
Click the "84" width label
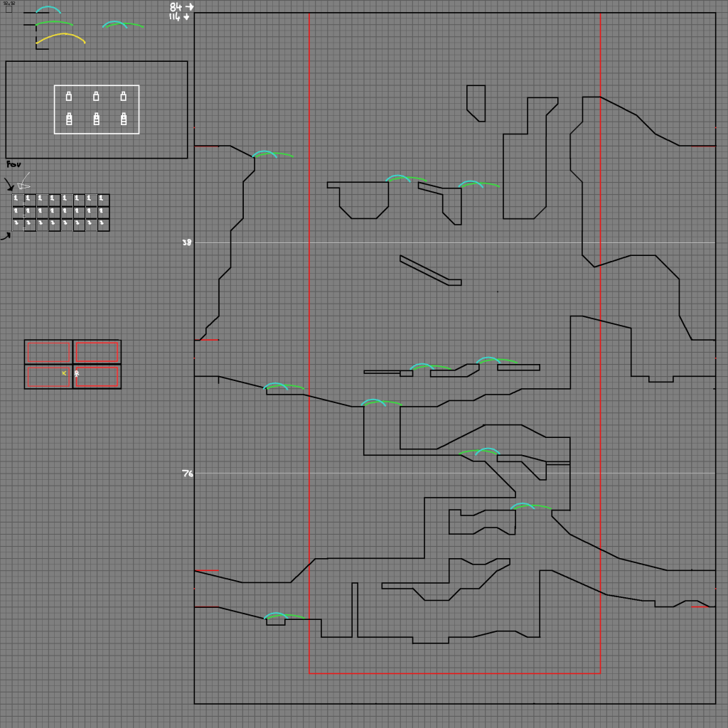point(176,6)
